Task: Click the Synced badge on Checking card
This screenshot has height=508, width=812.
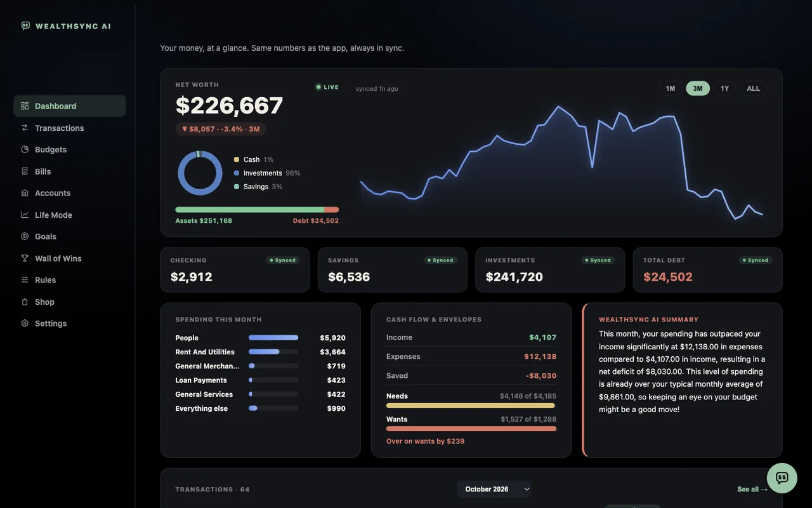Action: [282, 260]
